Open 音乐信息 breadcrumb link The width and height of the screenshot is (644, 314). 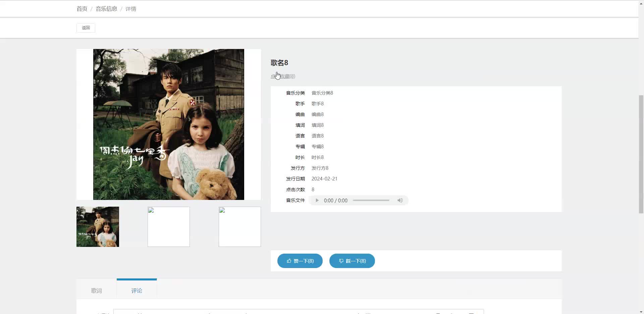click(x=106, y=9)
